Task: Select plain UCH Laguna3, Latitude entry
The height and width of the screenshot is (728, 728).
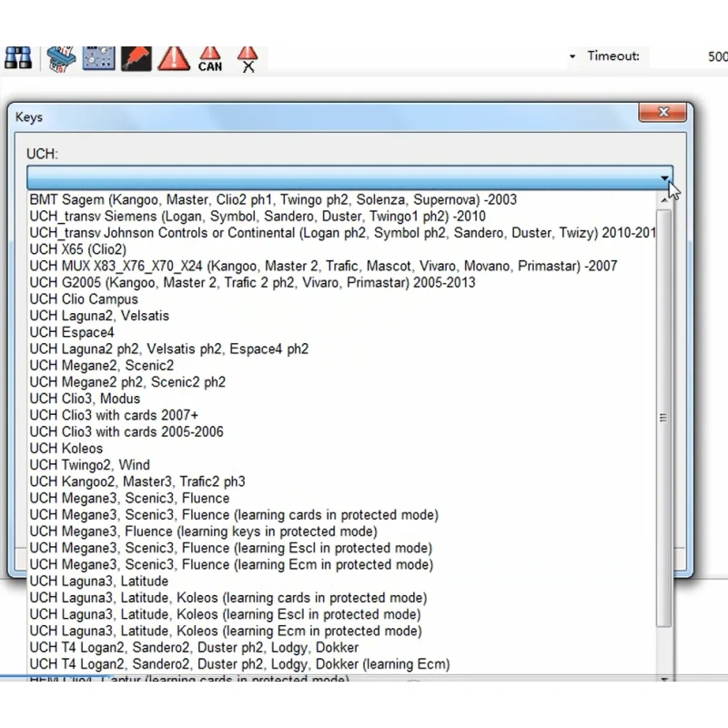Action: 342,581
